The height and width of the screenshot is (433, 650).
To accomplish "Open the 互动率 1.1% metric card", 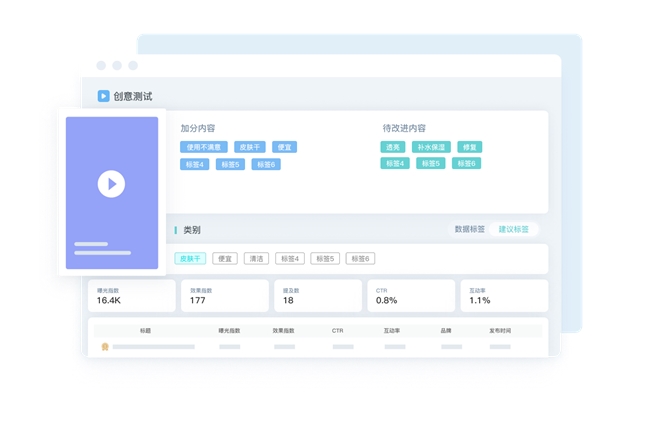I will (504, 296).
